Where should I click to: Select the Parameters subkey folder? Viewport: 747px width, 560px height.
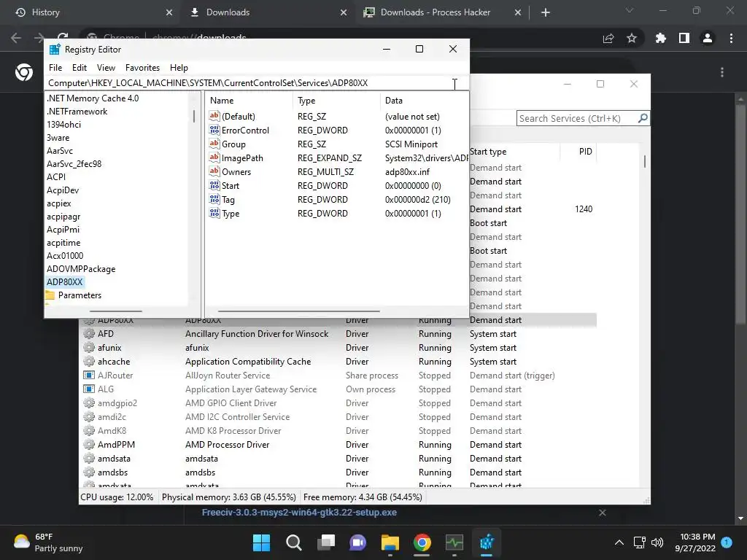(x=74, y=295)
